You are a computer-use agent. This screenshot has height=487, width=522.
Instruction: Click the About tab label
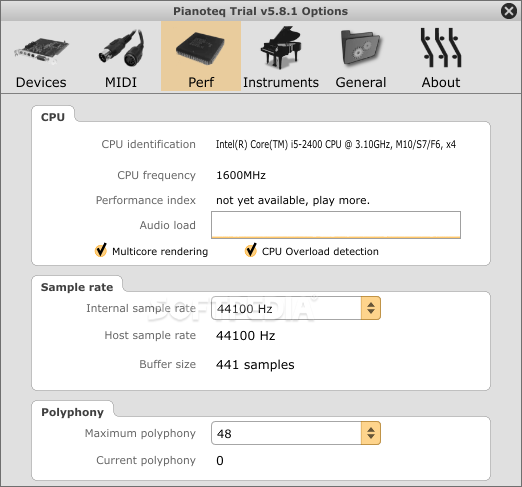click(x=441, y=82)
